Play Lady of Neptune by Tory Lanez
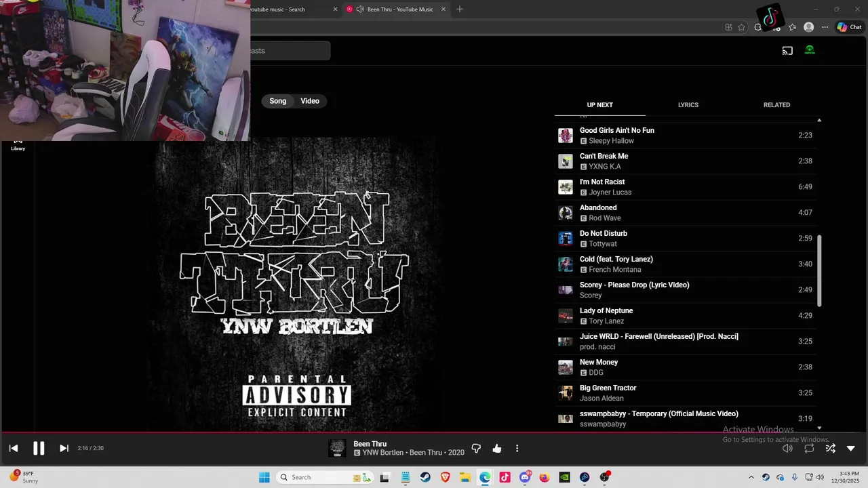Viewport: 868px width, 488px height. 685,316
